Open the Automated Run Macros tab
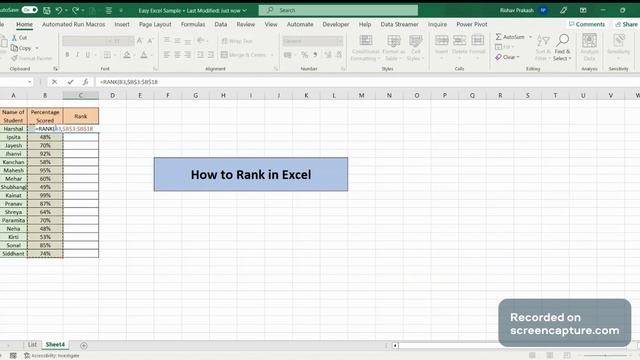640x360 pixels. pos(73,24)
